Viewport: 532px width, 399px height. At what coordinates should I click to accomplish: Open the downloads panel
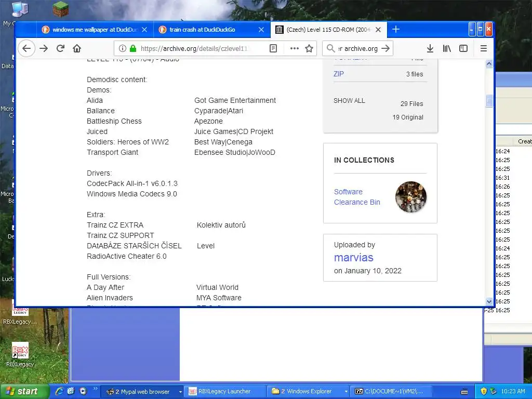coord(430,48)
